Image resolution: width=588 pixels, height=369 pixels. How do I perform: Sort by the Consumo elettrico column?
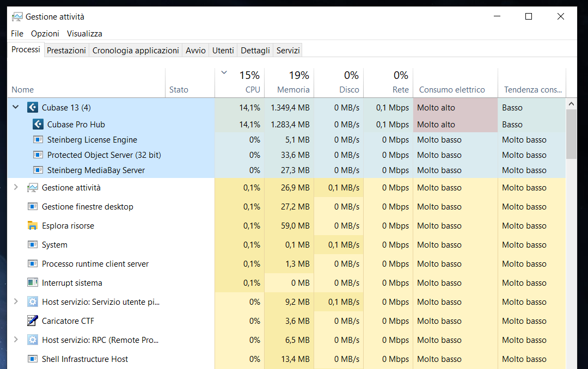(x=452, y=90)
